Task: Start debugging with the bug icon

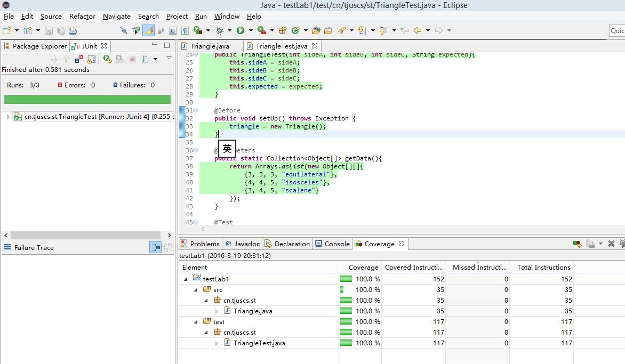Action: click(x=219, y=30)
